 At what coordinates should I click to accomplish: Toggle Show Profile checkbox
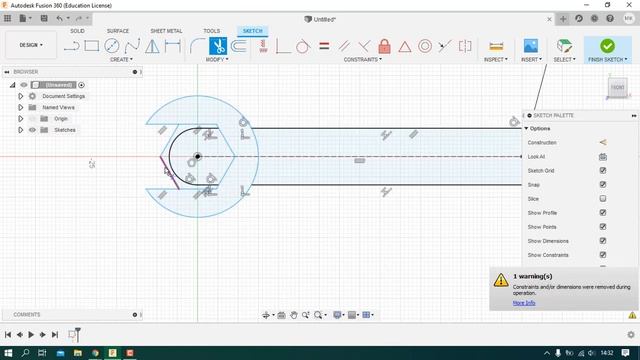point(603,213)
